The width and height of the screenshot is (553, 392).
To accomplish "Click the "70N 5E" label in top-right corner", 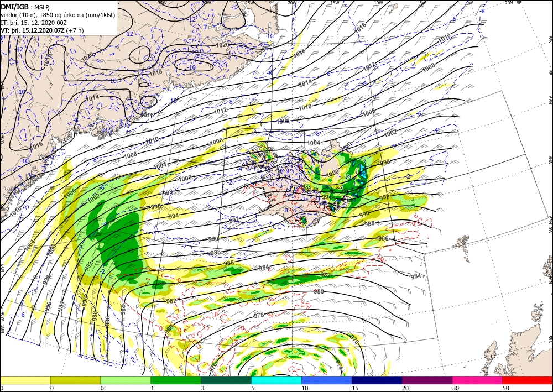I will click(514, 2).
